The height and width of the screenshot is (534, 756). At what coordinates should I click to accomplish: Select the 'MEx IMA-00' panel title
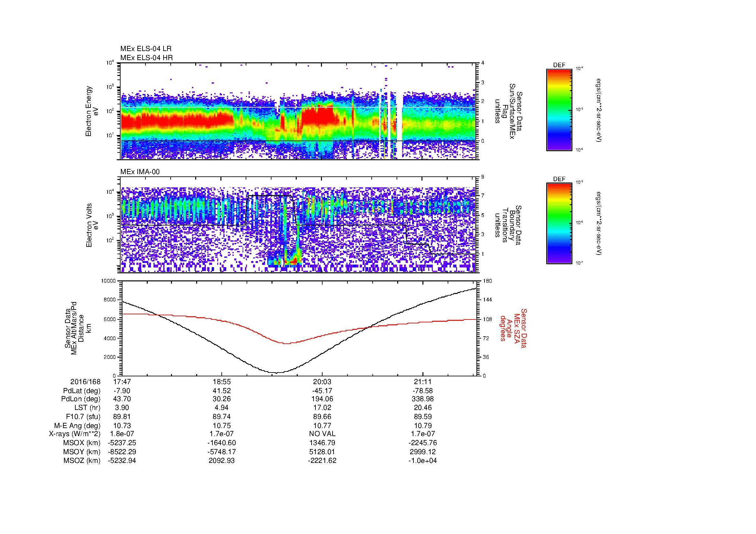coord(140,172)
